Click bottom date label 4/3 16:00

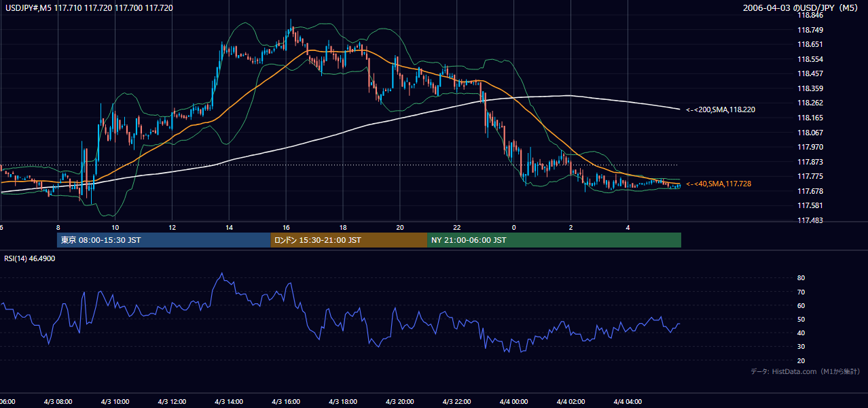[x=287, y=401]
